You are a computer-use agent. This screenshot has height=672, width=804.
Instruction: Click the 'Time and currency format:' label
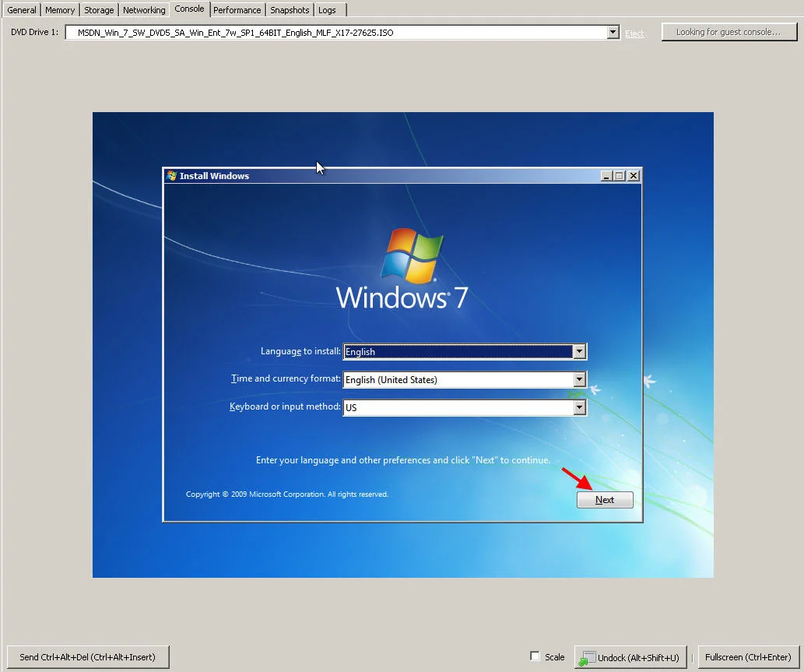point(286,378)
